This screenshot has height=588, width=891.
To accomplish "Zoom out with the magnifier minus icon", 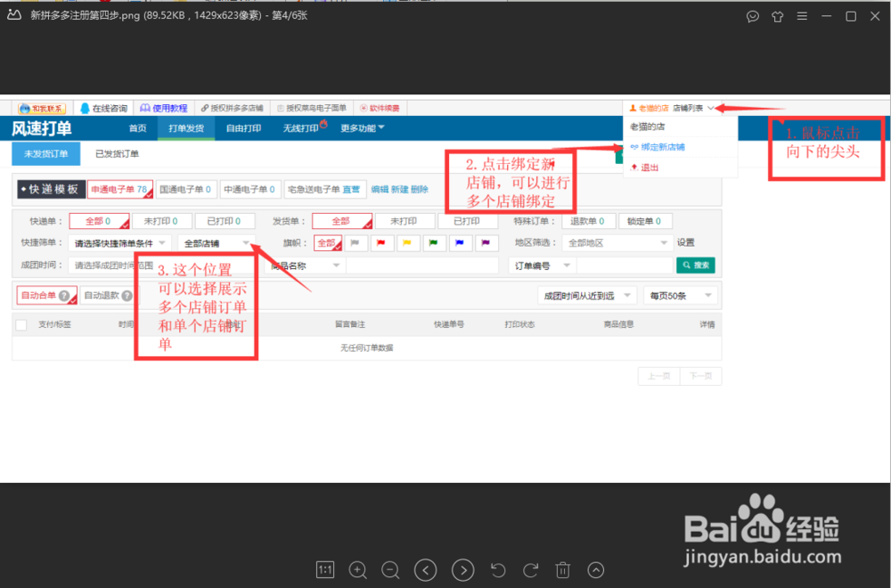I will coord(390,570).
